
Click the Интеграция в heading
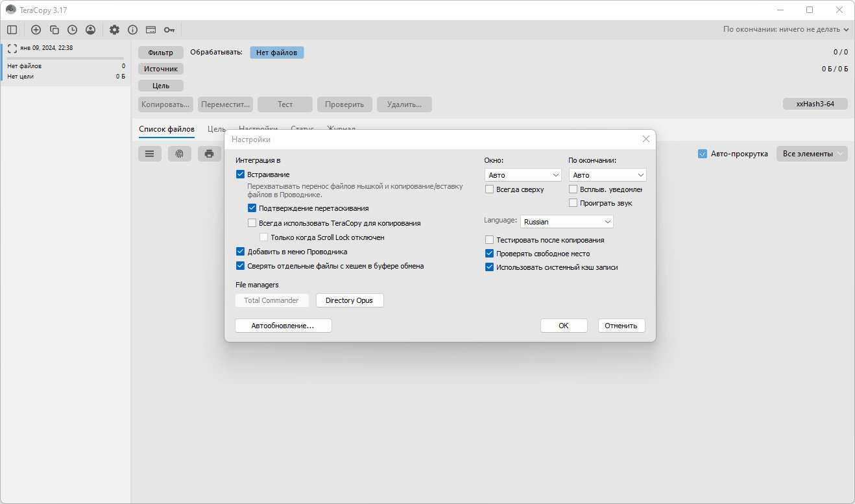258,160
